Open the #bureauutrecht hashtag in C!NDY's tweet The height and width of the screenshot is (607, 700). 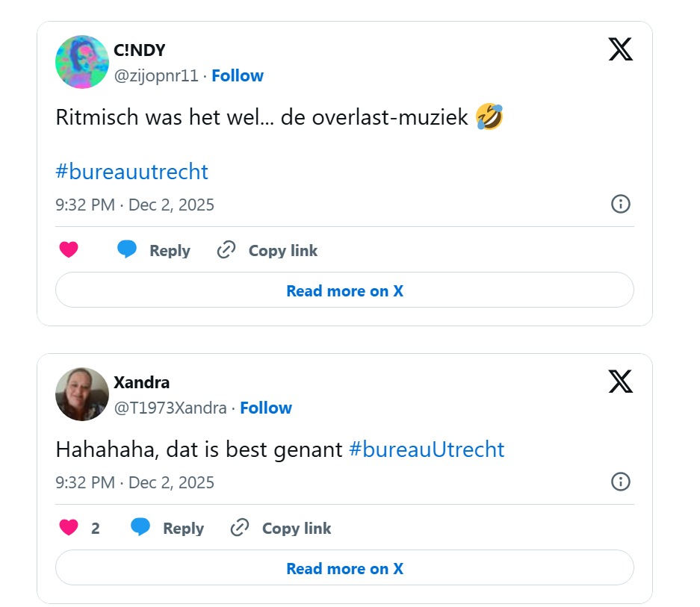point(131,172)
